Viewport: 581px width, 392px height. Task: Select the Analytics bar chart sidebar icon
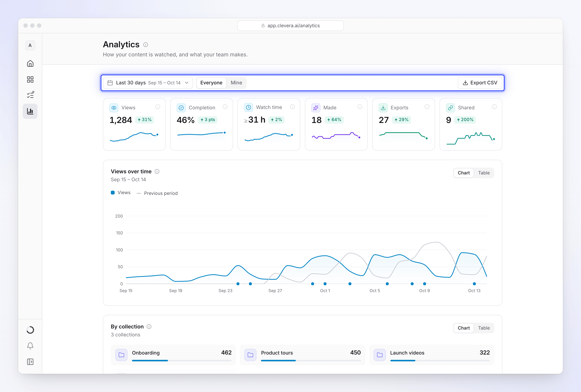click(30, 111)
